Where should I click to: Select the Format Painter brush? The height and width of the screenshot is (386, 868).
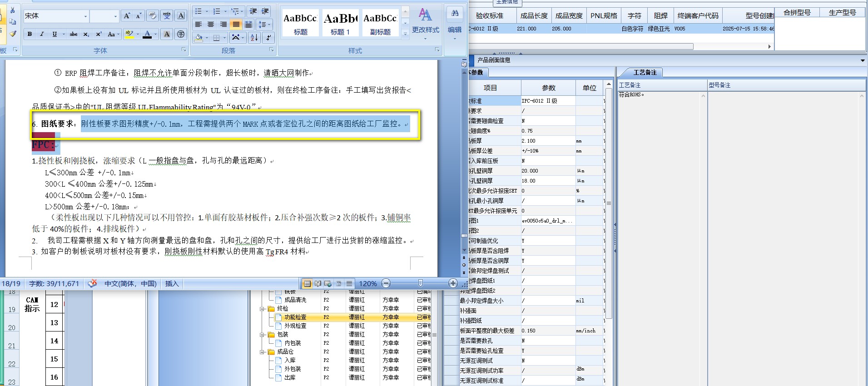point(12,33)
